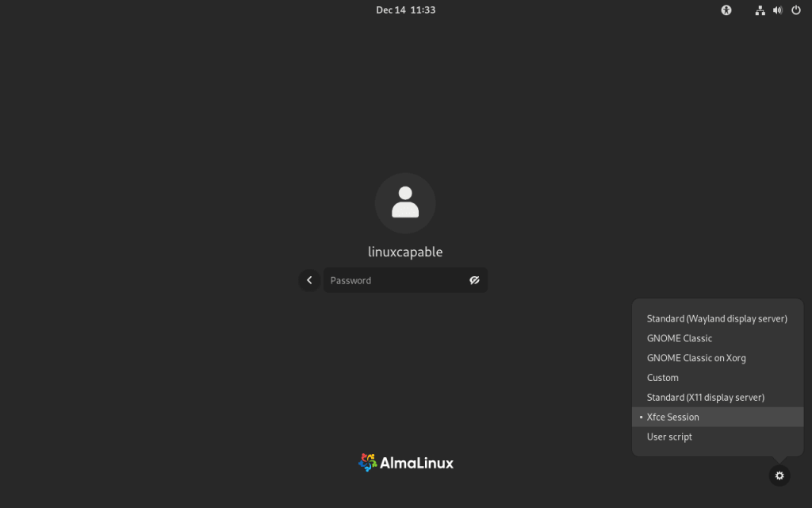The width and height of the screenshot is (812, 508).
Task: Click the user avatar icon for linuxcapable
Action: (x=405, y=202)
